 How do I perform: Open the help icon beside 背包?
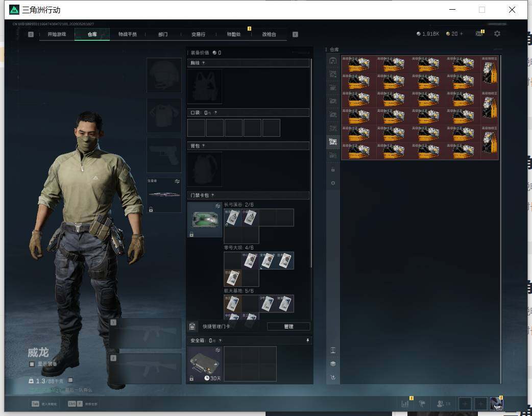click(203, 146)
